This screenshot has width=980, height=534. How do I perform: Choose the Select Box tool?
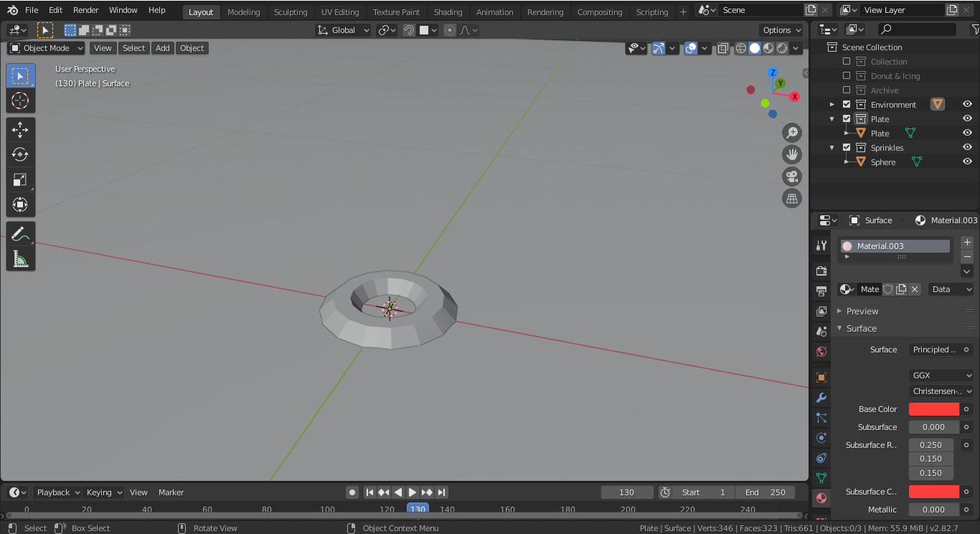[20, 75]
